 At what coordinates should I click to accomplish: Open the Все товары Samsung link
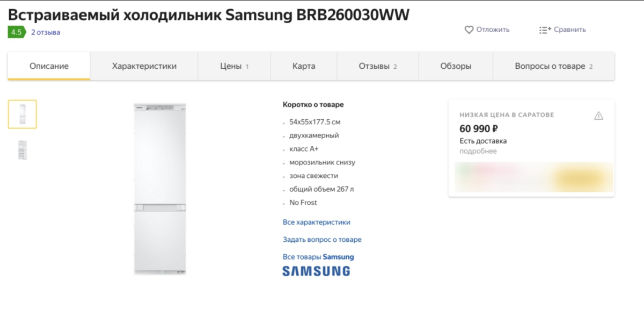(x=318, y=257)
